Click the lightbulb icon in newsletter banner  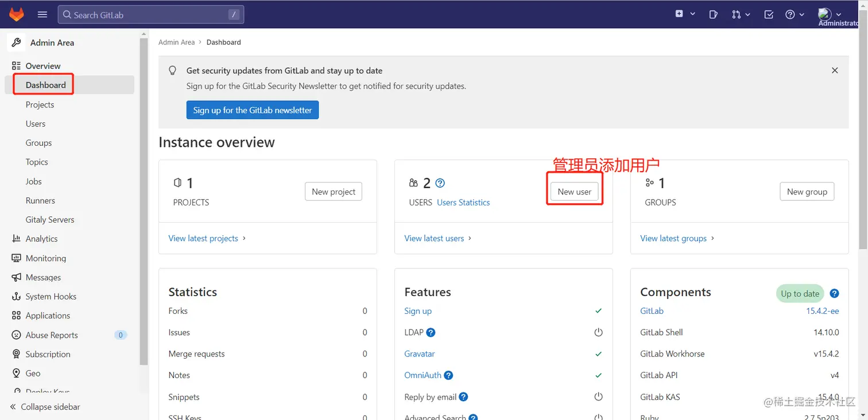pyautogui.click(x=172, y=71)
